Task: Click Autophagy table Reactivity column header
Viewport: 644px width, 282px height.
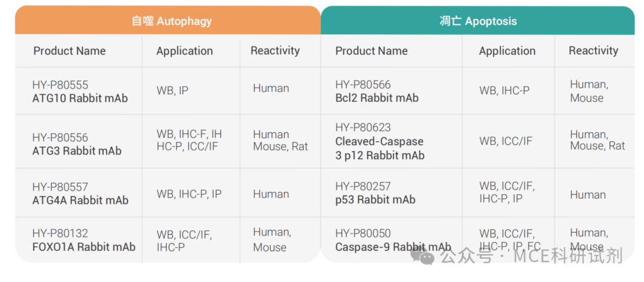Action: pyautogui.click(x=275, y=51)
